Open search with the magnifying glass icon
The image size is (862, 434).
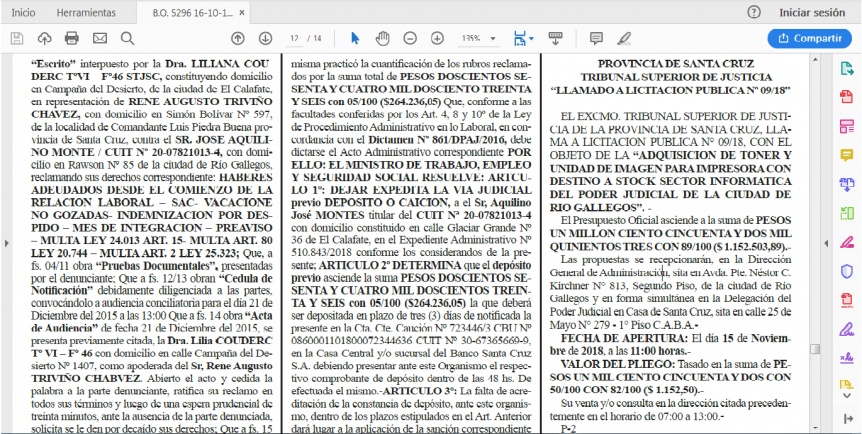[x=128, y=38]
